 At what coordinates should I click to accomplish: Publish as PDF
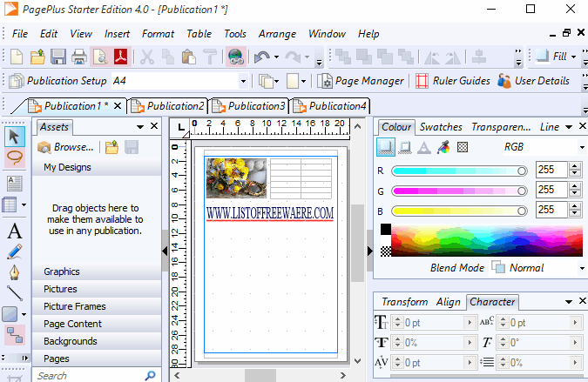[121, 57]
